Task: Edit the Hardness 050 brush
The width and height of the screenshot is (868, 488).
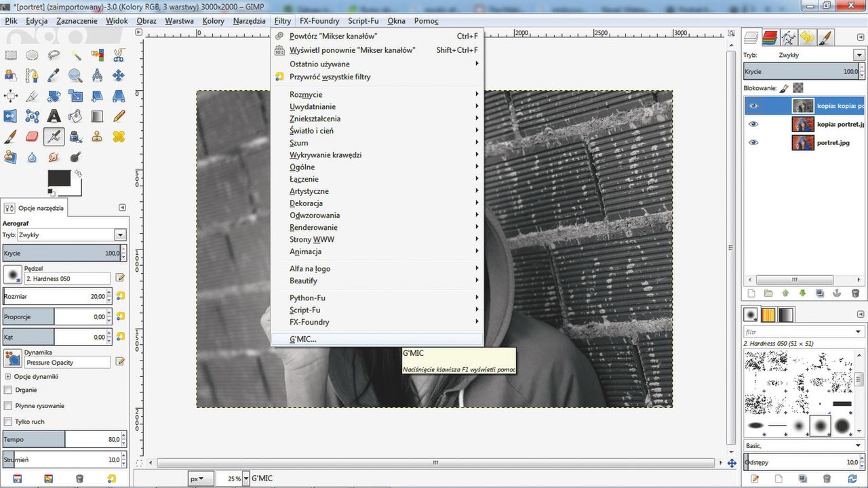Action: coord(120,278)
